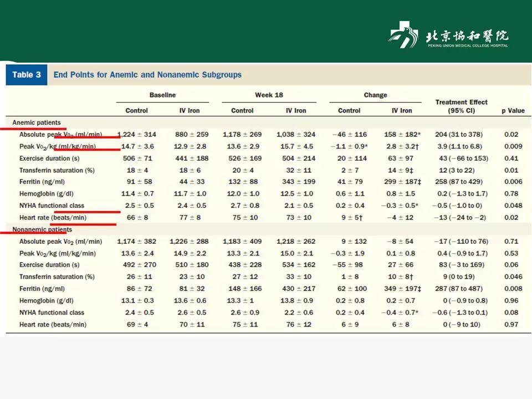Select the nonanemic Exercise duration (s) label
Viewport: 532px width, 399px height.
tap(49, 265)
